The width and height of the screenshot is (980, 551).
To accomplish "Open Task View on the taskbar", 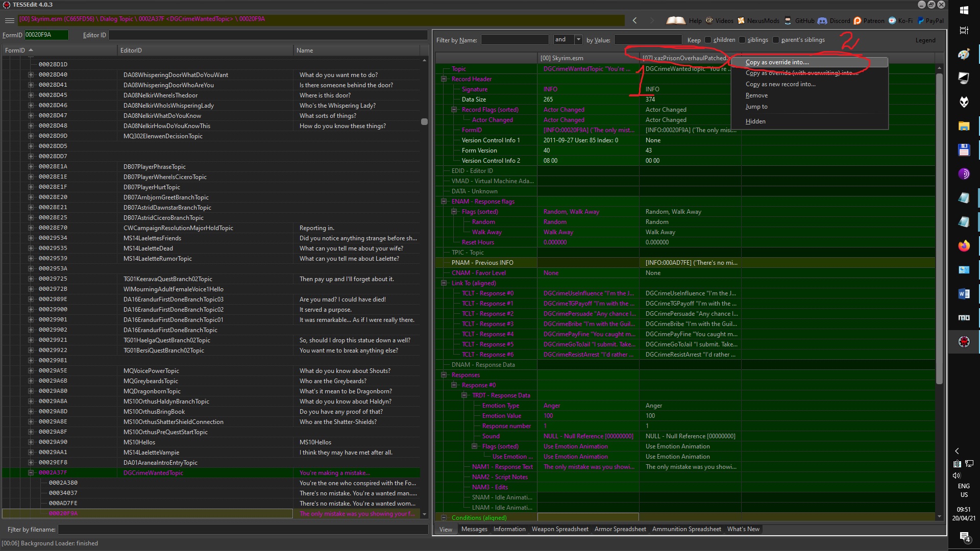I will (964, 30).
